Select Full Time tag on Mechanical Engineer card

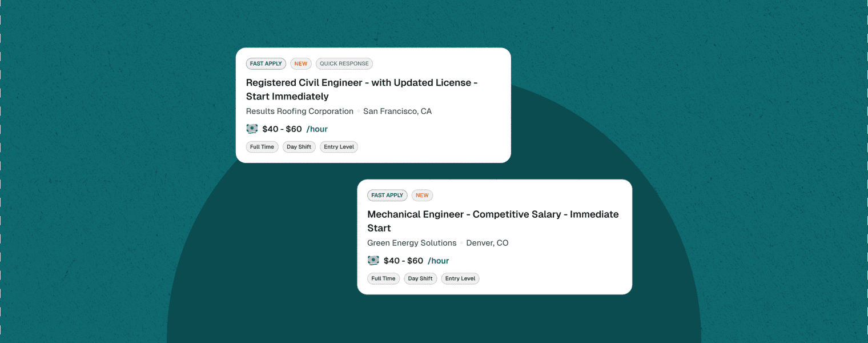click(384, 278)
